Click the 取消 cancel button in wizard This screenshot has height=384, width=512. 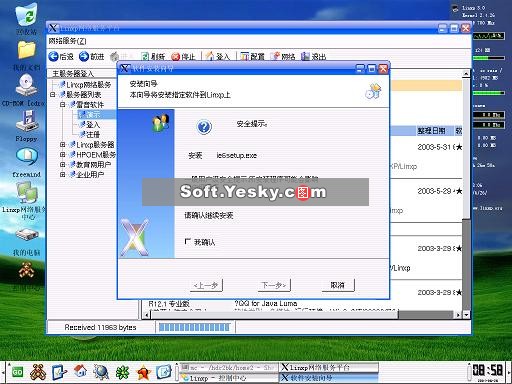[338, 285]
